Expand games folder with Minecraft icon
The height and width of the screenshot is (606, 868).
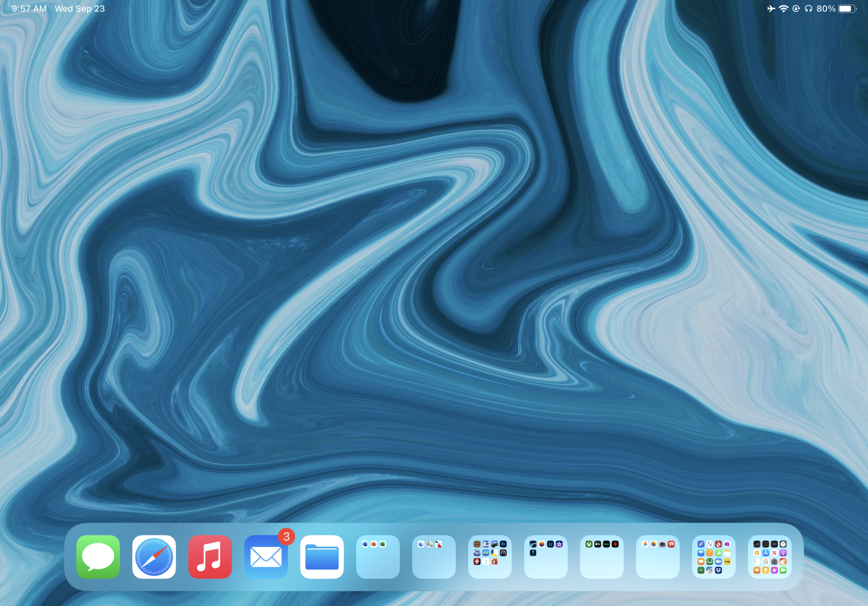point(490,557)
